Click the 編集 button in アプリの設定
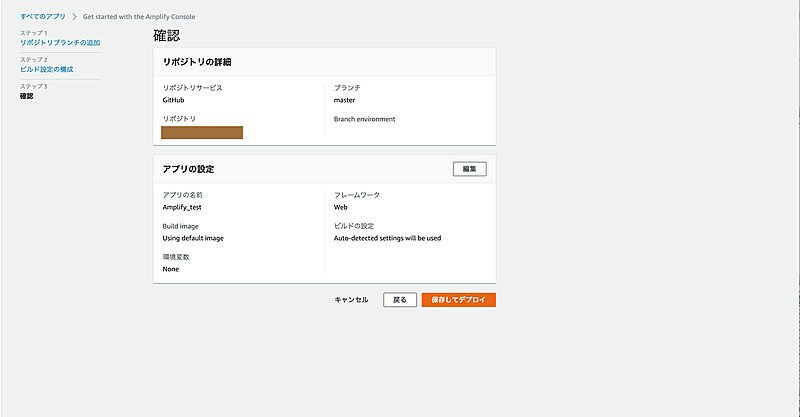 469,169
